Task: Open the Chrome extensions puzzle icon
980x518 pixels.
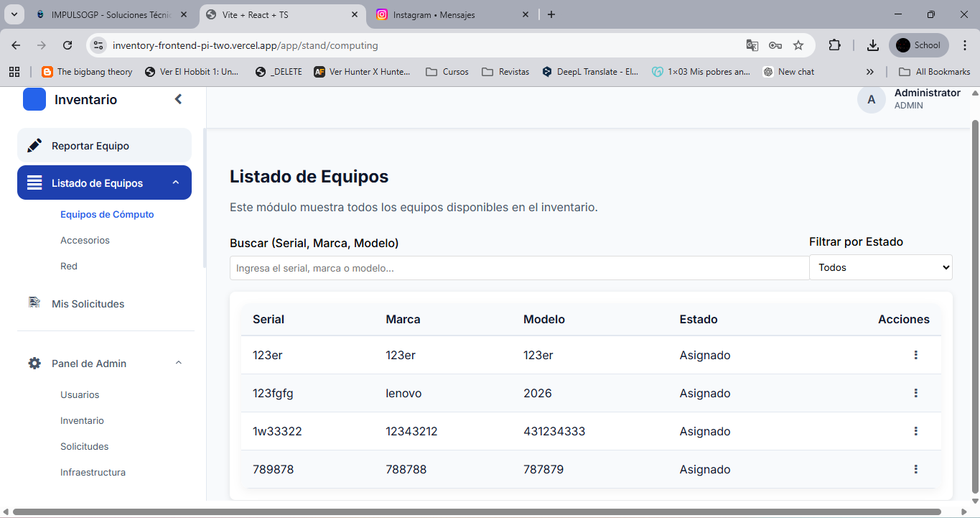Action: 834,45
